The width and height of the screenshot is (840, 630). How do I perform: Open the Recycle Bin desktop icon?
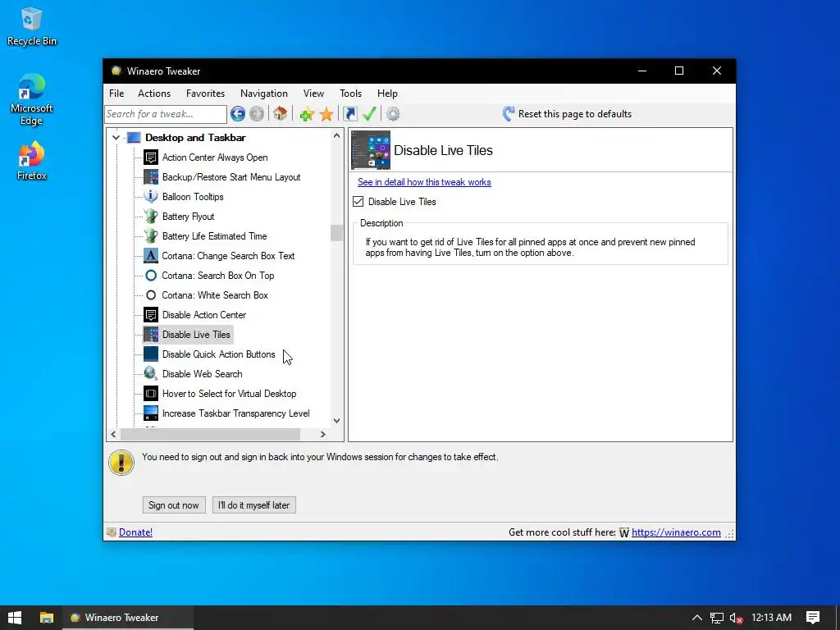click(x=31, y=27)
